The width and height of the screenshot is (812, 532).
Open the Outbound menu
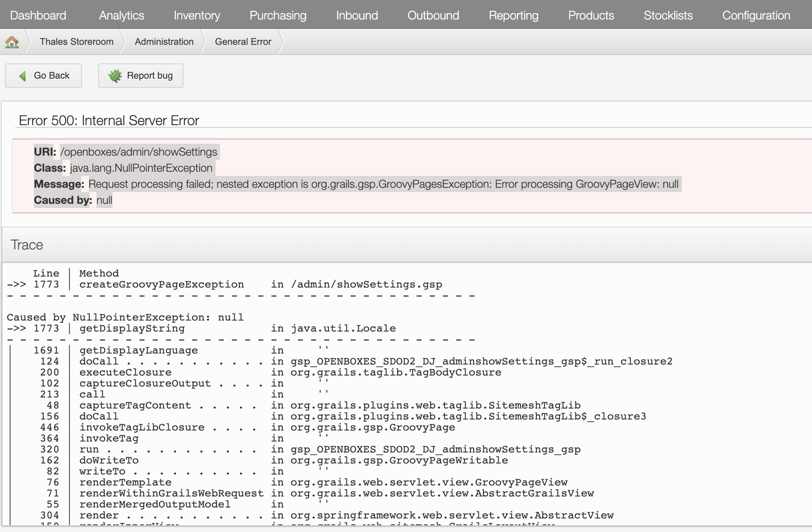(433, 15)
